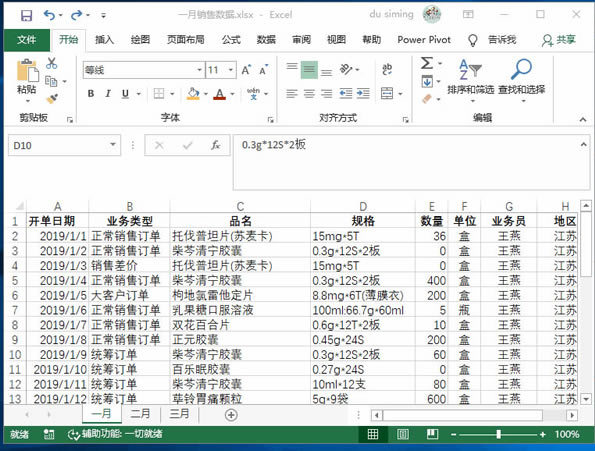This screenshot has width=595, height=451.
Task: Switch to the 页面布局 (Page Layout) tab
Action: click(186, 39)
